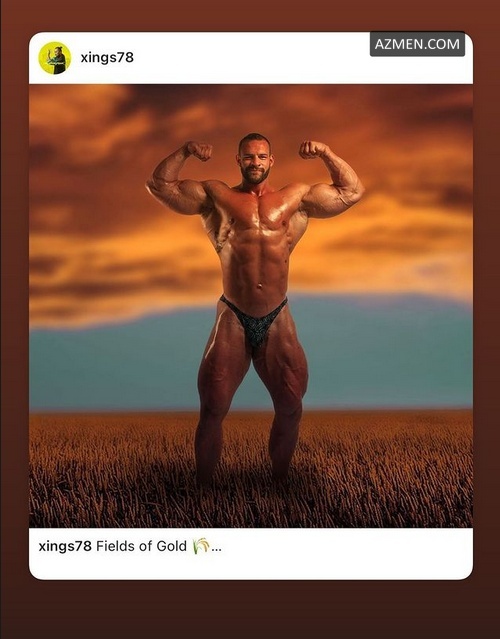Select the 'Fields of Gold' caption text
The width and height of the screenshot is (500, 639).
tap(141, 546)
